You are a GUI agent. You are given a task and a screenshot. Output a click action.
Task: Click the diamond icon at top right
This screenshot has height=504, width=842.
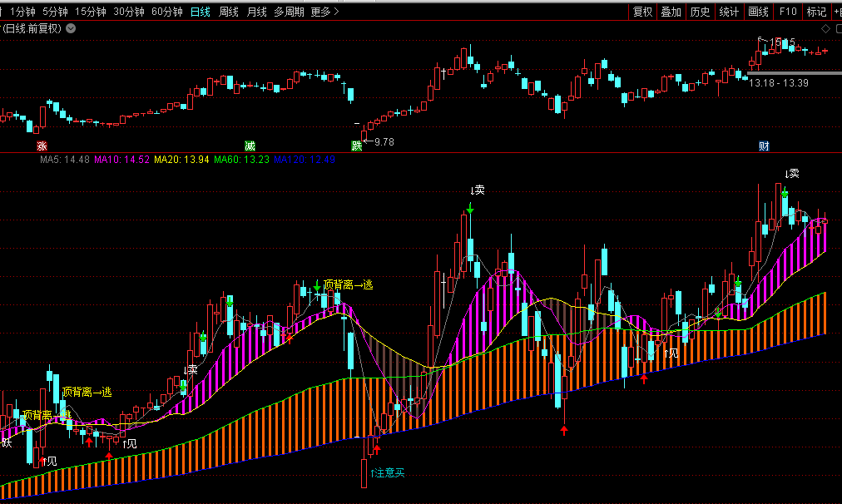(825, 28)
